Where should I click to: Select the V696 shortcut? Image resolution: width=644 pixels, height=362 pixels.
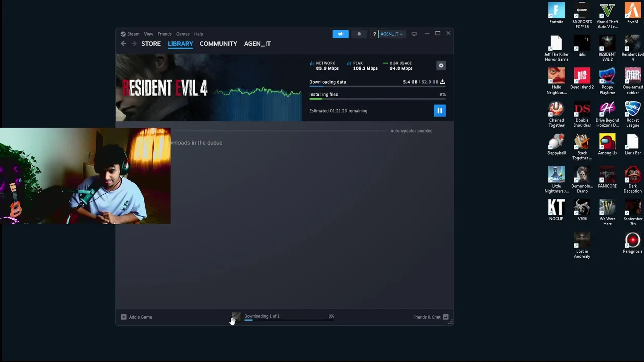coord(582,210)
